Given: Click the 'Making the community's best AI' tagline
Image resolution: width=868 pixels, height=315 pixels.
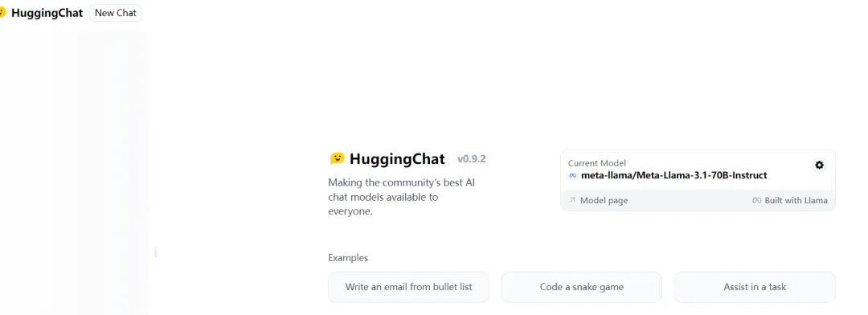Looking at the screenshot, I should coord(401,182).
